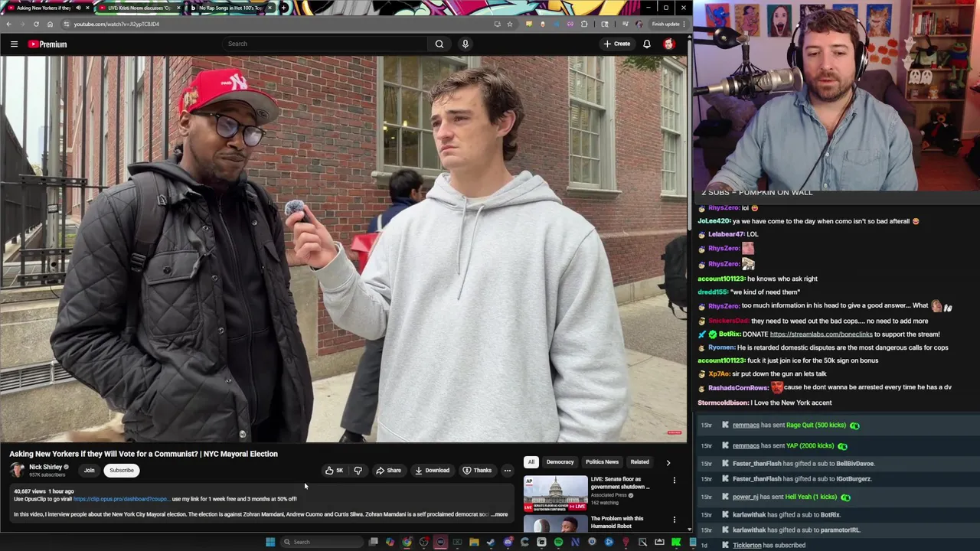Viewport: 980px width, 551px height.
Task: Reload the page with the refresh icon
Action: tap(36, 24)
